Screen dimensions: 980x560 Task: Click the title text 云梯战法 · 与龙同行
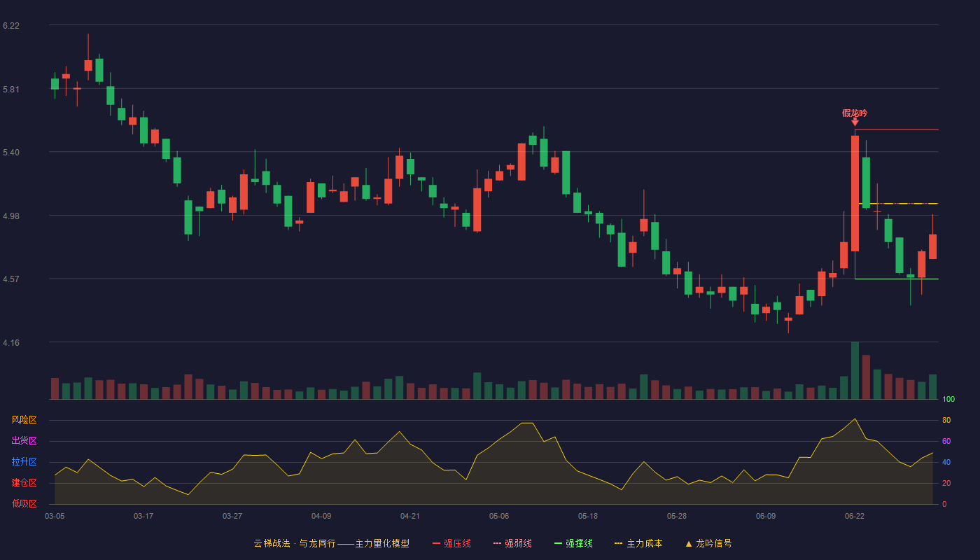tap(295, 543)
